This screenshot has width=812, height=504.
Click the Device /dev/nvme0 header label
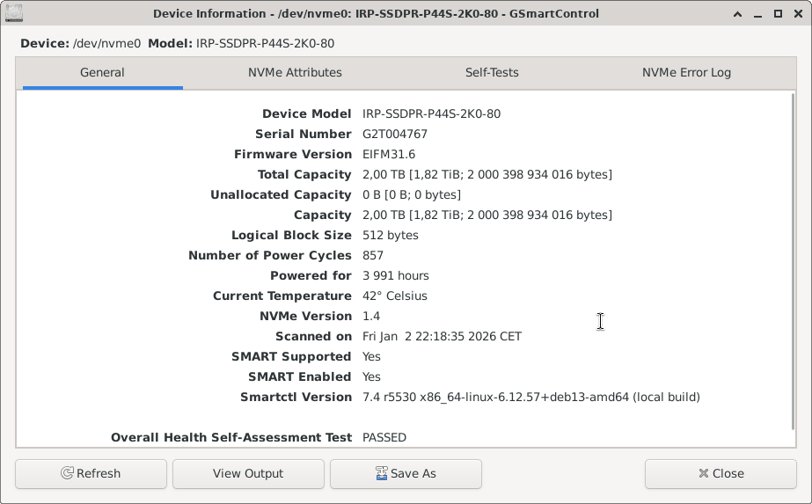click(x=80, y=43)
